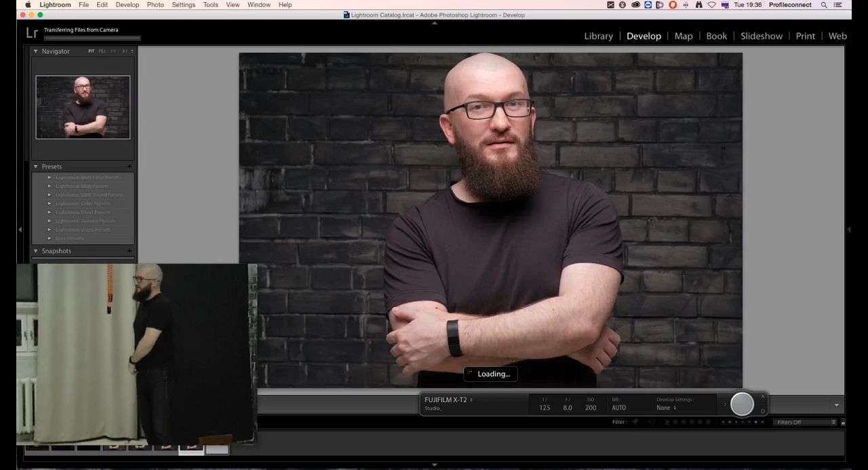
Task: Create a new snapshot with plus icon
Action: click(x=129, y=251)
